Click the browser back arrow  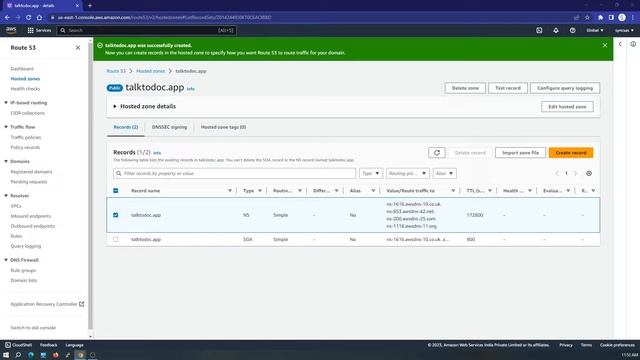coord(7,18)
